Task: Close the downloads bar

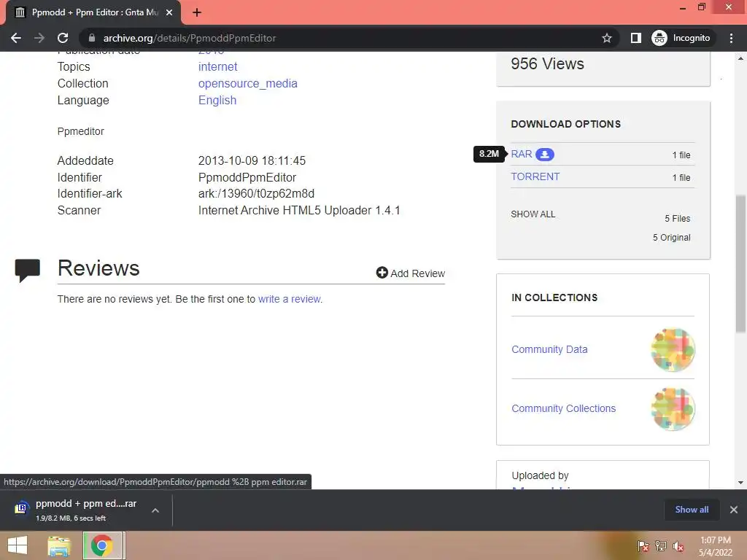Action: tap(734, 510)
